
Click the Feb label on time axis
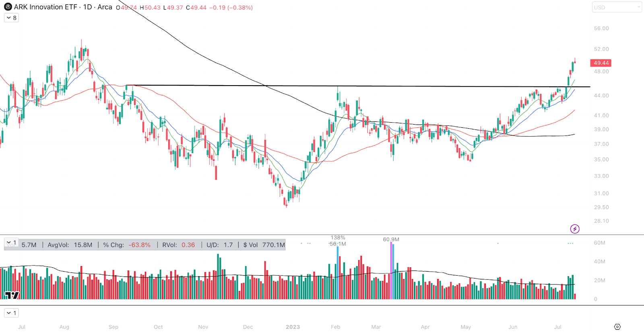[336, 327]
